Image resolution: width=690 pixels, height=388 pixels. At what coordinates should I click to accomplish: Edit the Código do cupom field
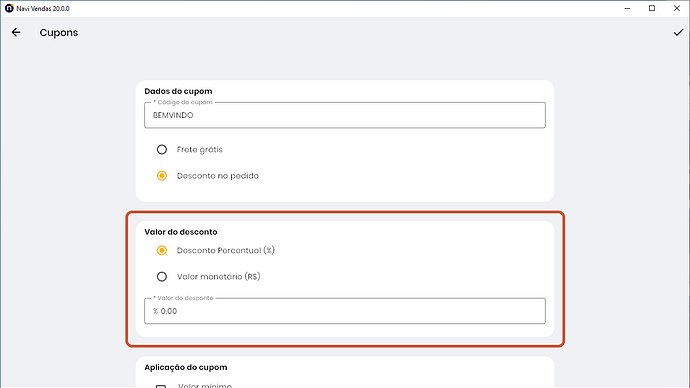click(x=345, y=115)
